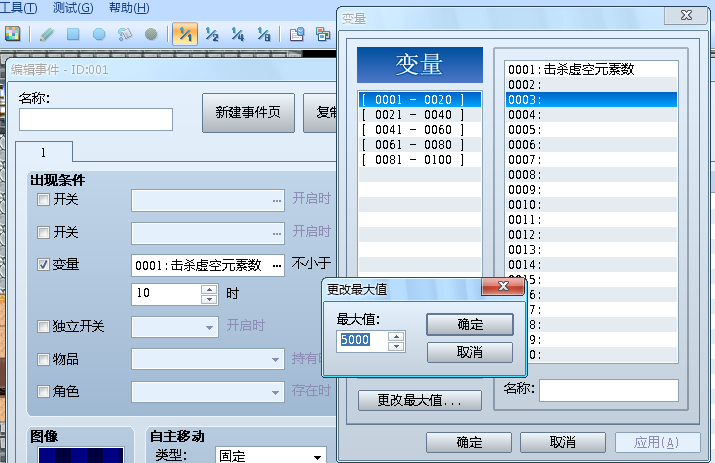Click the event graphic preview under 图像
The height and width of the screenshot is (463, 715).
(x=81, y=455)
